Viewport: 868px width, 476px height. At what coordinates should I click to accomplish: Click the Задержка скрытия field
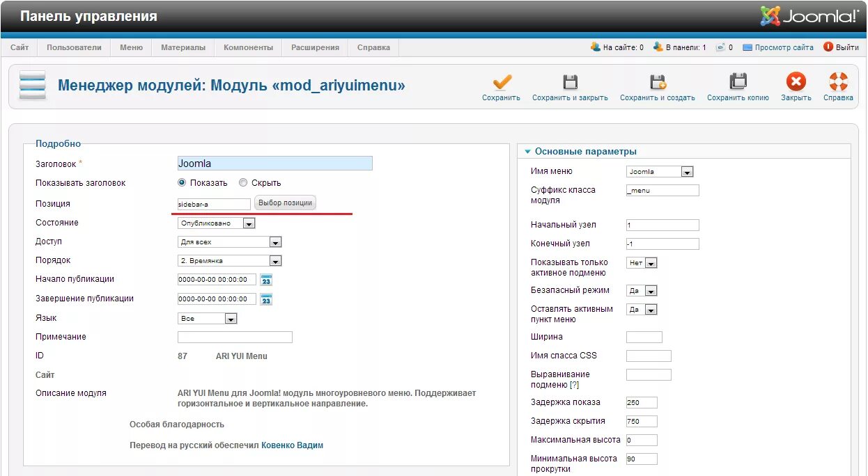[642, 422]
